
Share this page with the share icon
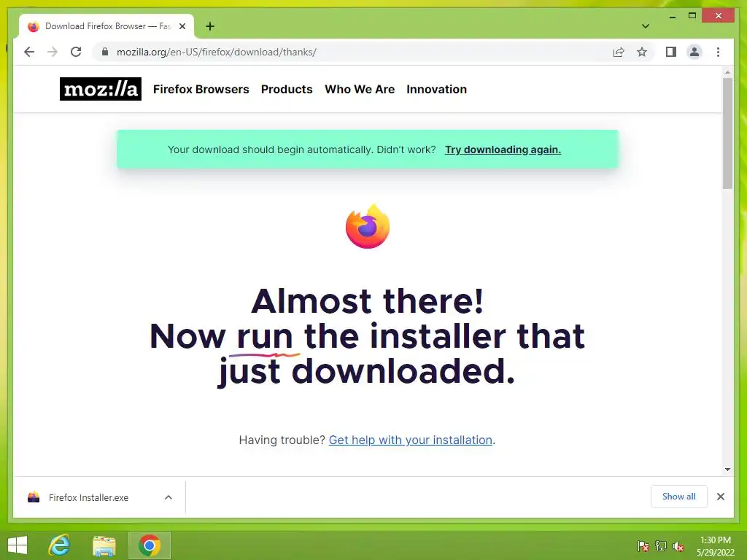(619, 52)
